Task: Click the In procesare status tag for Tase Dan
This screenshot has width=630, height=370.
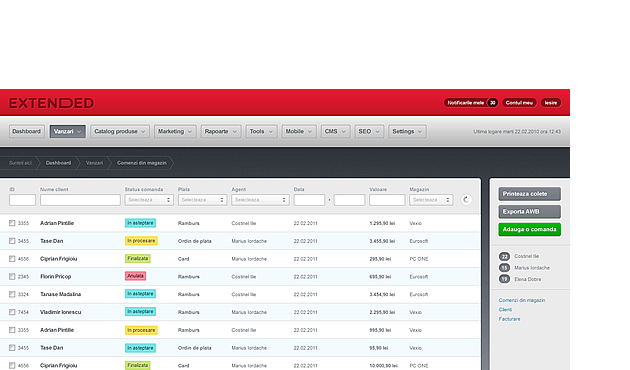Action: pyautogui.click(x=141, y=241)
